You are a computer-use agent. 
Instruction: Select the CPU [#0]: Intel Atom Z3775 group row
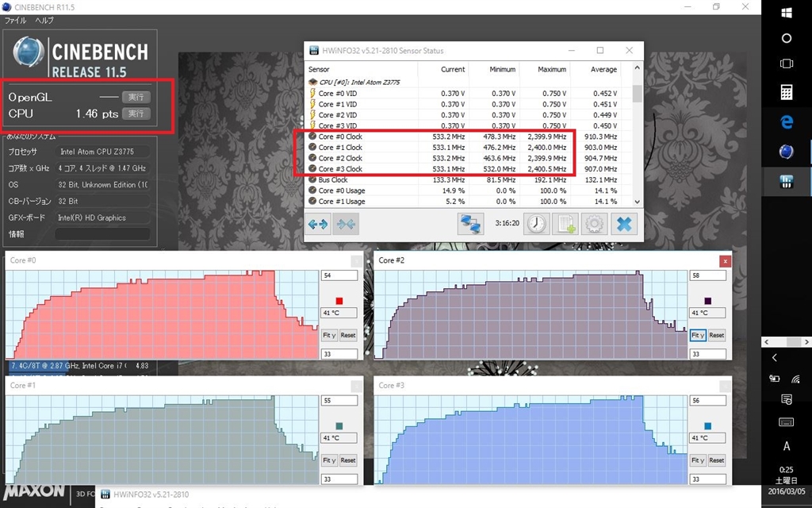[469, 82]
